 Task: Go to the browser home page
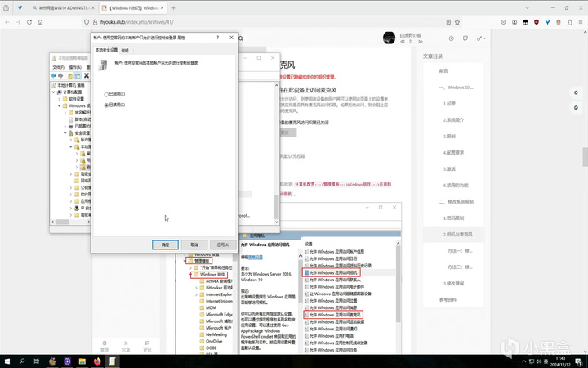click(x=40, y=22)
